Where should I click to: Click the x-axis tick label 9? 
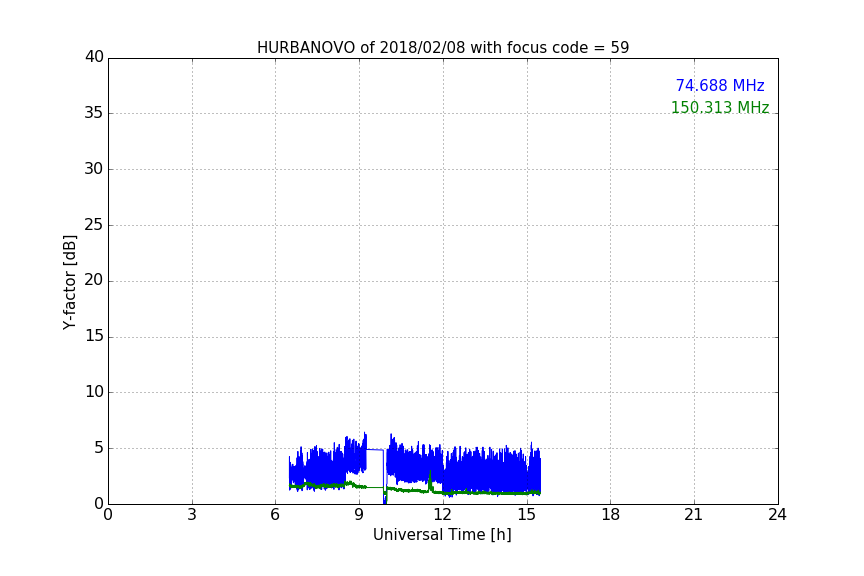[359, 515]
